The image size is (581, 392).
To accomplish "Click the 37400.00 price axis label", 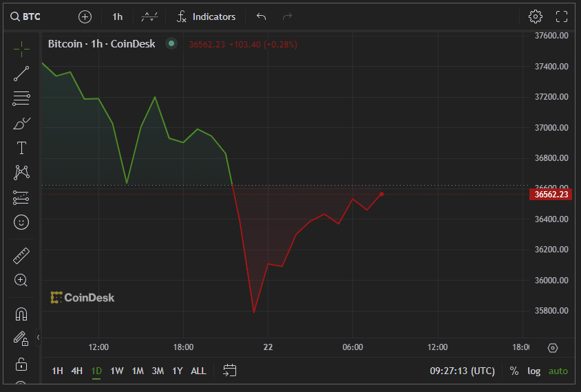I will (x=551, y=66).
